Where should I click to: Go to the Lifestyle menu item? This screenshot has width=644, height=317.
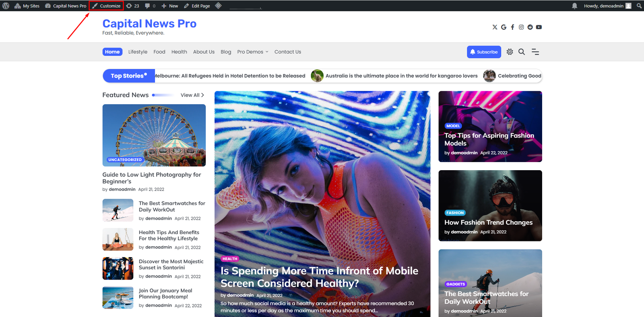coord(138,52)
